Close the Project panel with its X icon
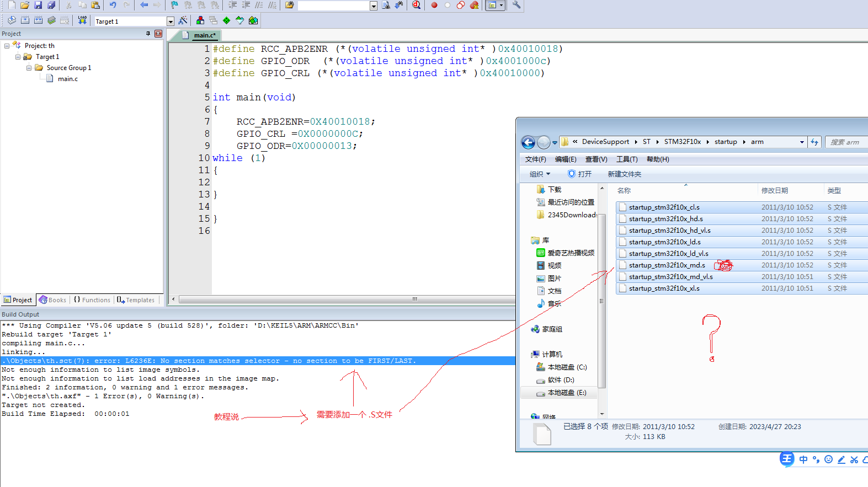The width and height of the screenshot is (868, 487). pos(158,34)
